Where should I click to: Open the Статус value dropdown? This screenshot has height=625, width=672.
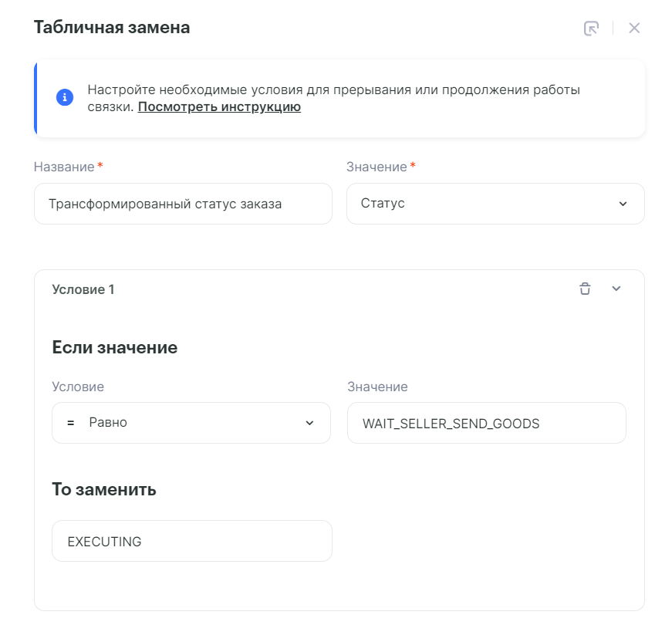[x=495, y=204]
